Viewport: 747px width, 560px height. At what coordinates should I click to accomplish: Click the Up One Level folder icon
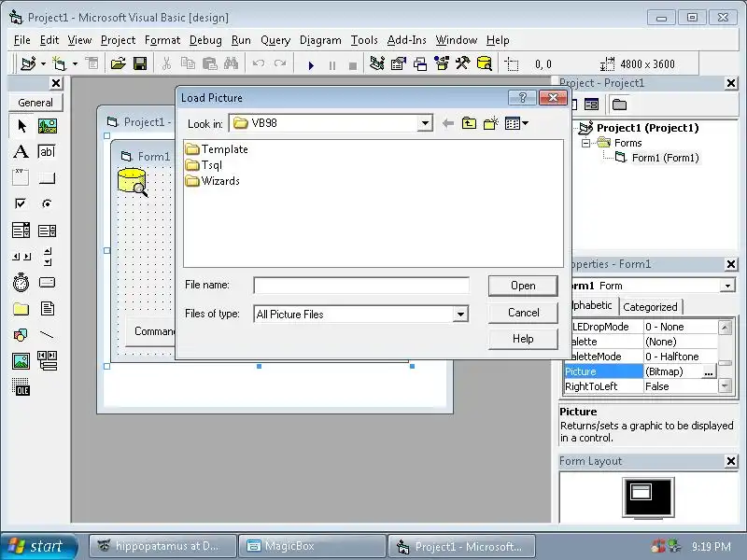[x=469, y=123]
